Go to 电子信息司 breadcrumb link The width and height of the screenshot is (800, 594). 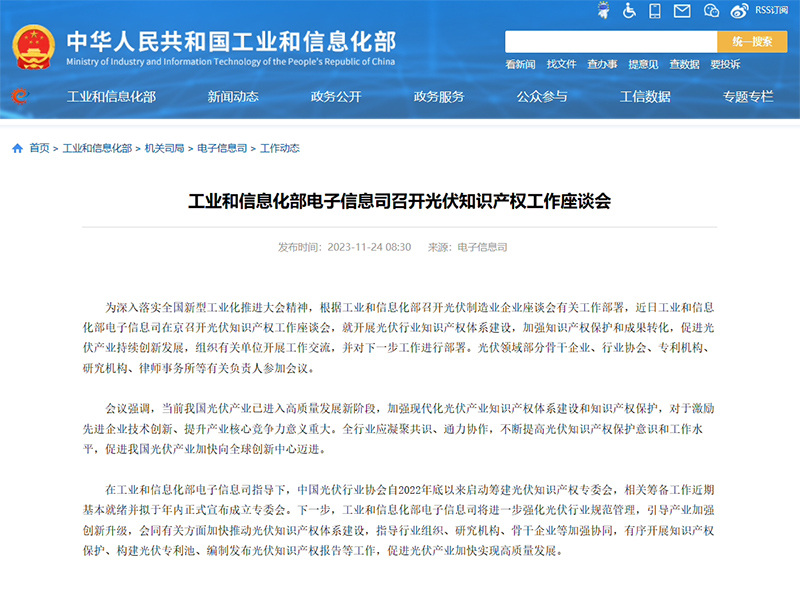tap(222, 148)
